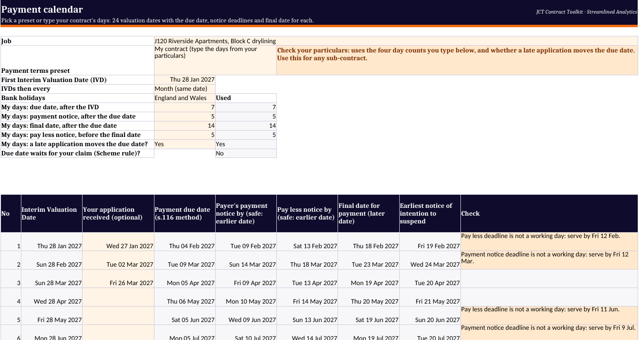Select application received cell Tue 02 Mar 2027
This screenshot has height=340, width=644.
[x=118, y=260]
